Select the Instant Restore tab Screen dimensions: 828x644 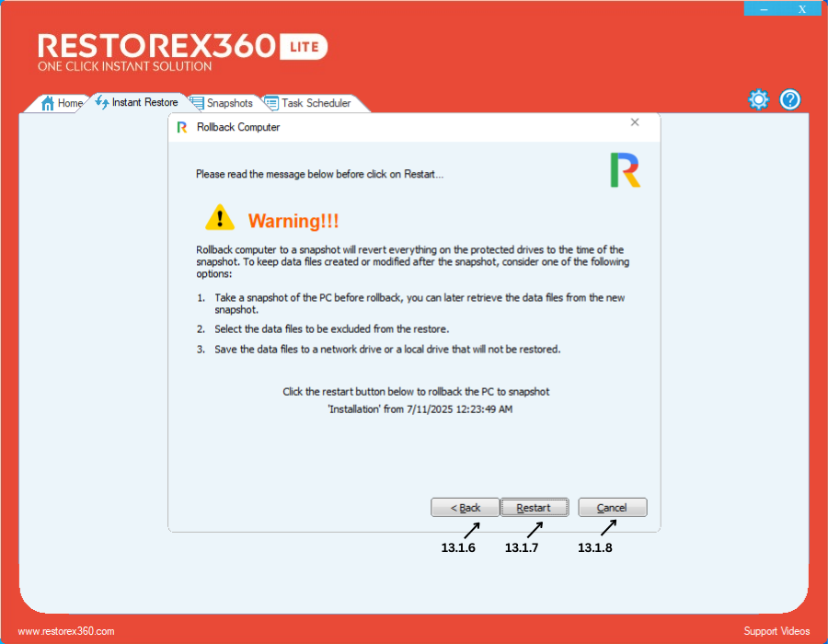[137, 102]
